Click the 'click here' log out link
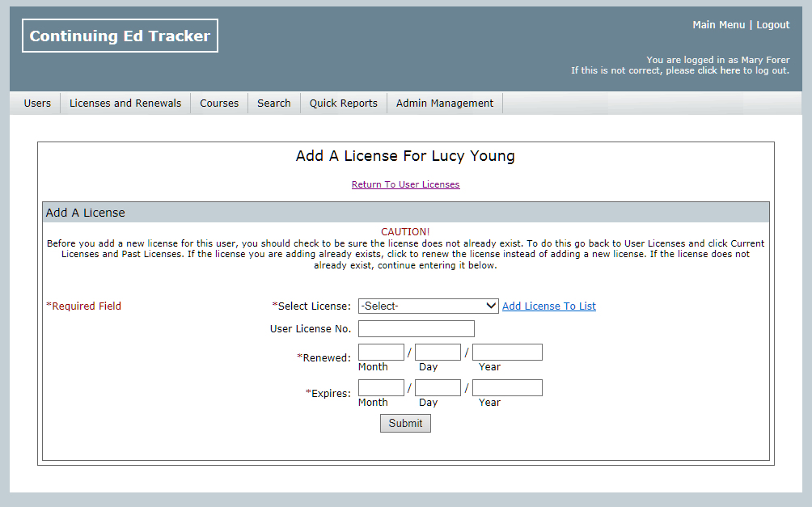812x507 pixels. point(718,70)
